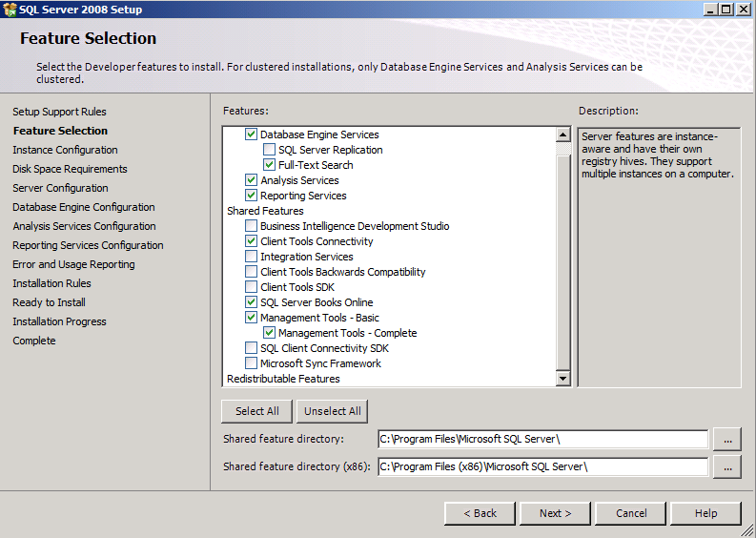
Task: Click the features list scroll up arrow
Action: pyautogui.click(x=562, y=134)
